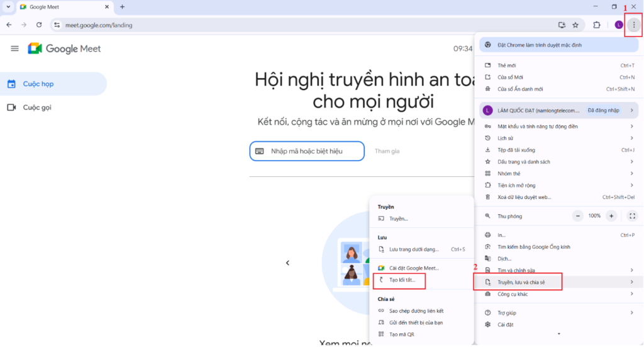The width and height of the screenshot is (644, 347).
Task: Click the fullscreen zoom icon
Action: coord(632,216)
